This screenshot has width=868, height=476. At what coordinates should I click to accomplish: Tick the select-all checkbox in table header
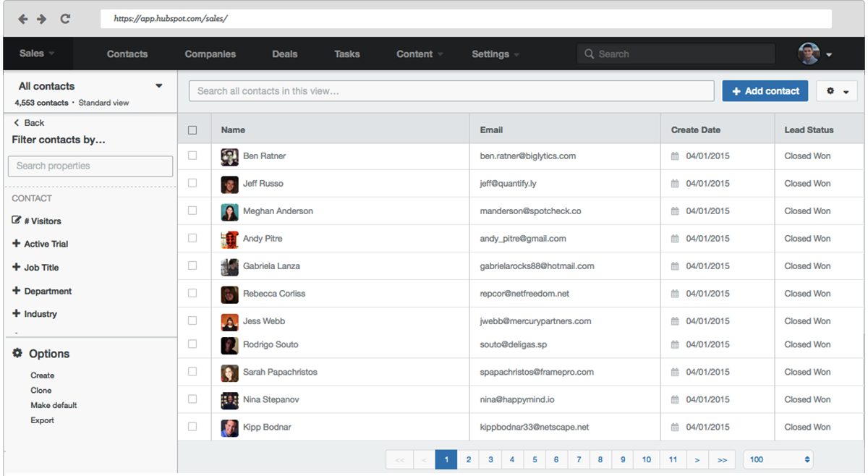click(192, 130)
